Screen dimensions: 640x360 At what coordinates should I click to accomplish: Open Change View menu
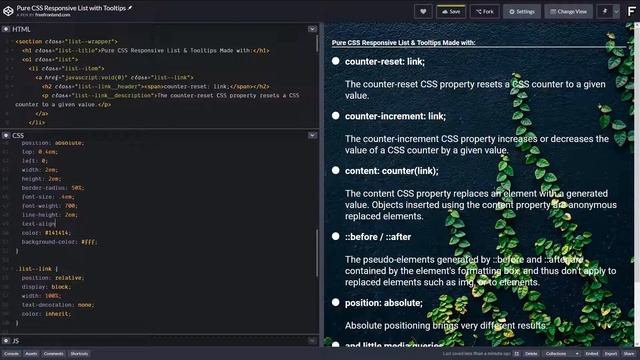pos(569,11)
